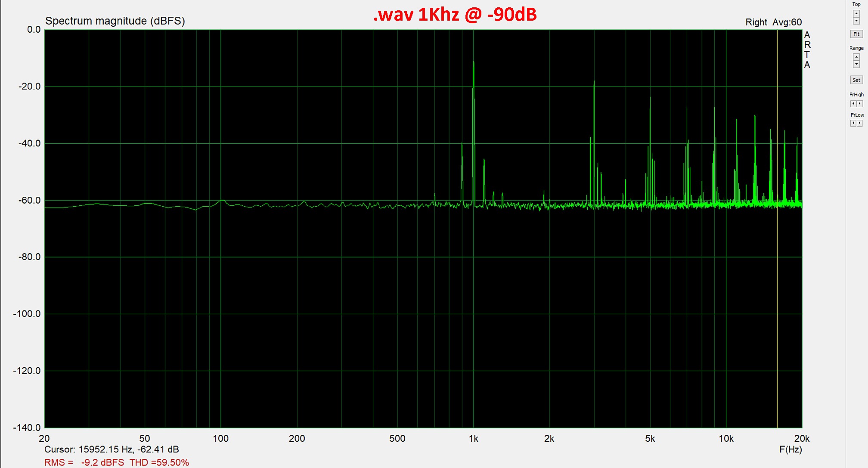Screen dimensions: 868x468
Task: Click the 10k frequency axis label
Action: (726, 438)
